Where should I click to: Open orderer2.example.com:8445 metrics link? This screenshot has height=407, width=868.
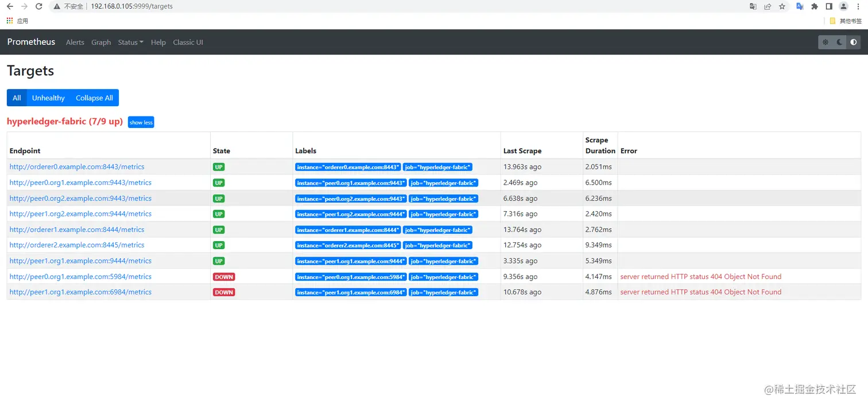77,245
